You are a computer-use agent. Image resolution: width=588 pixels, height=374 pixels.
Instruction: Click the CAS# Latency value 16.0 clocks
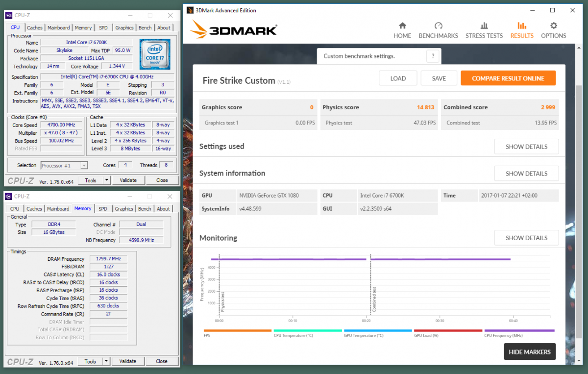tap(108, 274)
